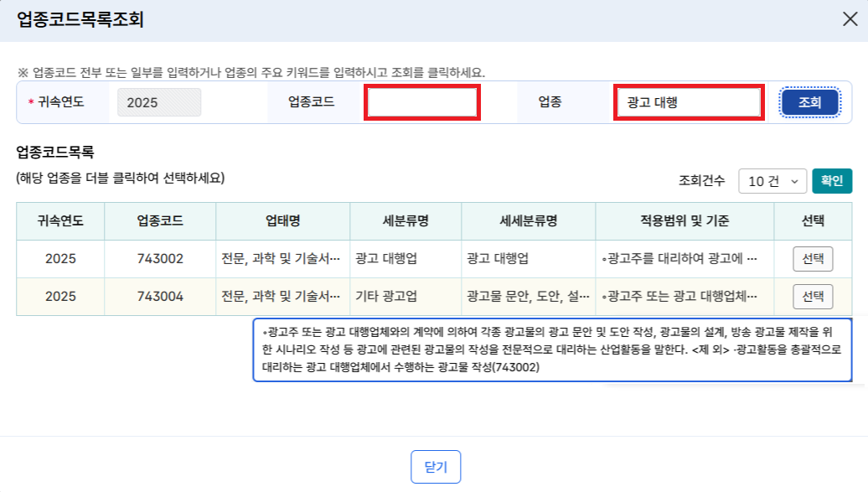Close the 업종코드목록조회 dialog with X

850,20
